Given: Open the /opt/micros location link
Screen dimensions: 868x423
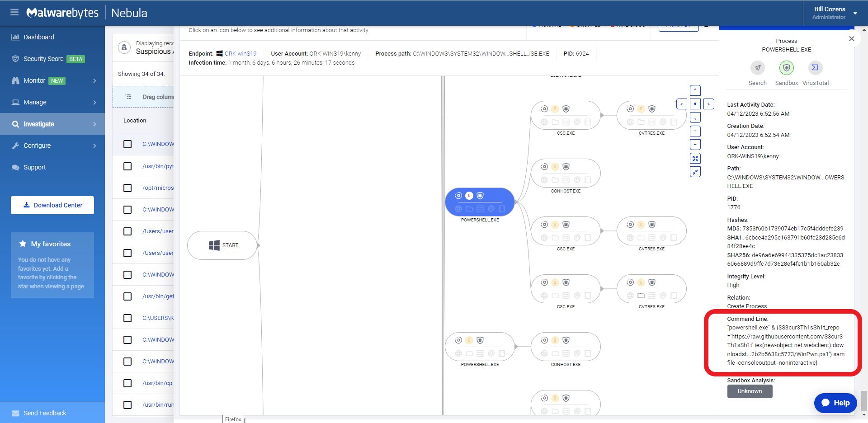Looking at the screenshot, I should (x=158, y=188).
